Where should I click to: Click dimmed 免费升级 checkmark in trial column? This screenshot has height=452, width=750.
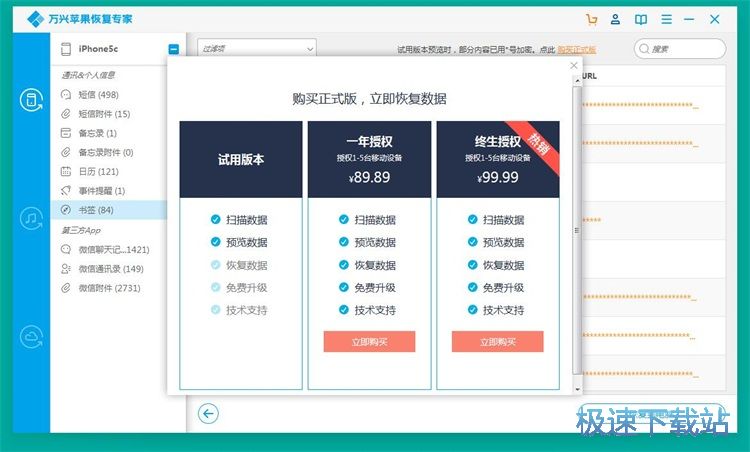(x=216, y=287)
